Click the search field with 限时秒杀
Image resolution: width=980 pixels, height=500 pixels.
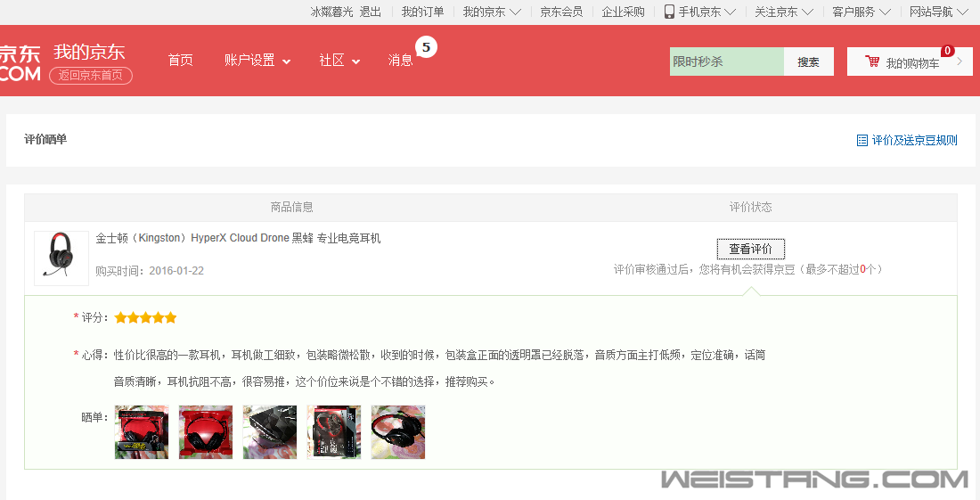click(x=727, y=61)
